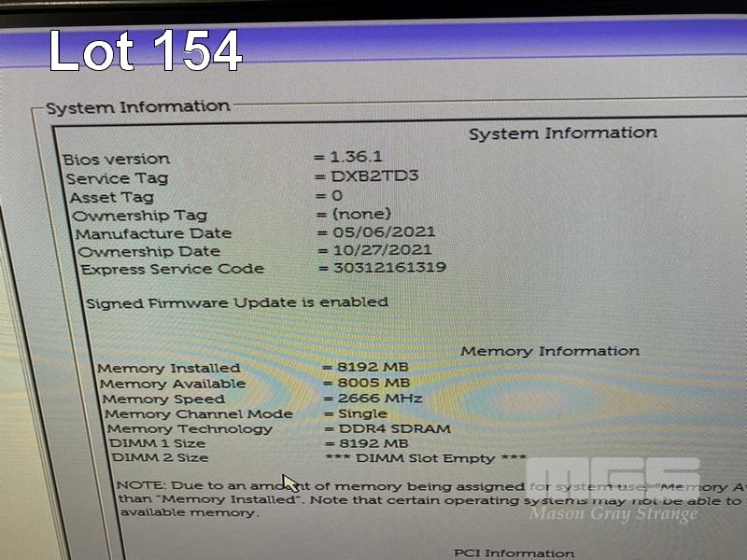Click Signed Firmware Update is enabled text
Screen dimensions: 747x560
click(237, 302)
